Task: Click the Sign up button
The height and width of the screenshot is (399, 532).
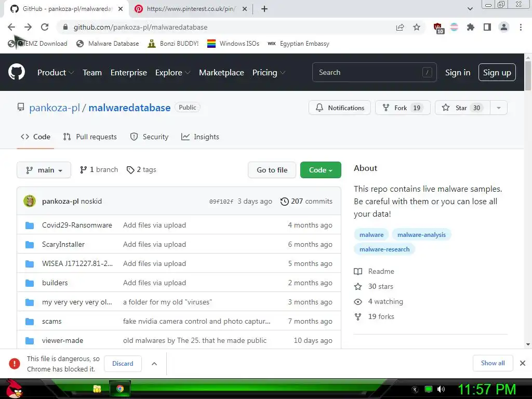Action: (497, 73)
